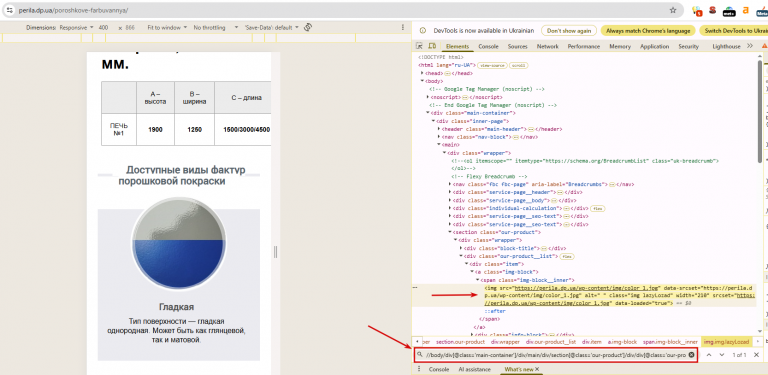Viewport: 768px width, 375px height.
Task: Open the Dimensions Responsive dropdown
Action: pos(76,28)
